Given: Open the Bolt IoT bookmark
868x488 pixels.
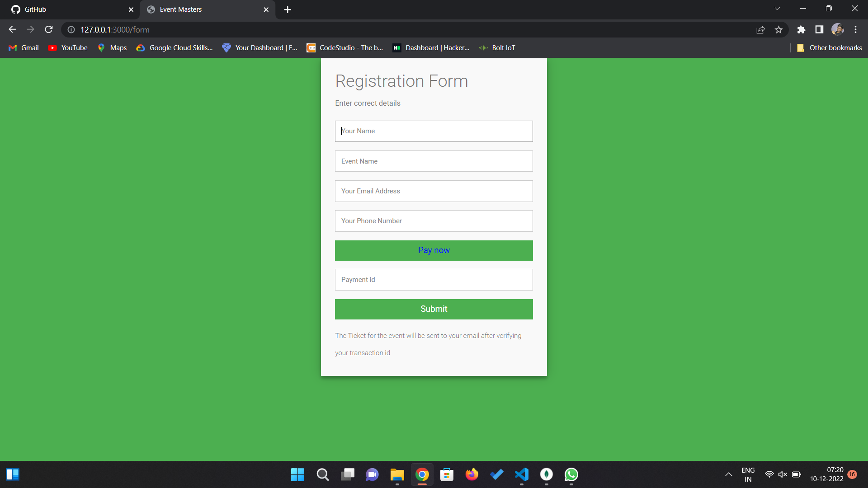Looking at the screenshot, I should tap(496, 47).
